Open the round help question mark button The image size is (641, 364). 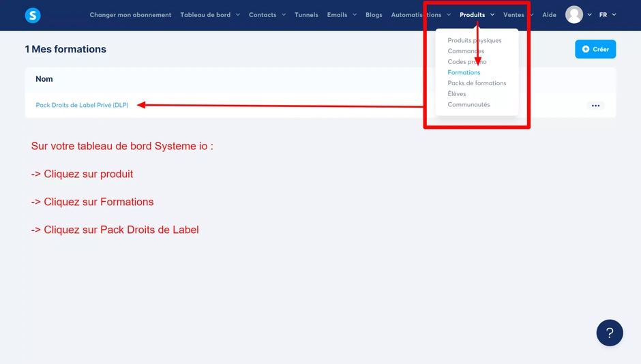click(x=609, y=333)
